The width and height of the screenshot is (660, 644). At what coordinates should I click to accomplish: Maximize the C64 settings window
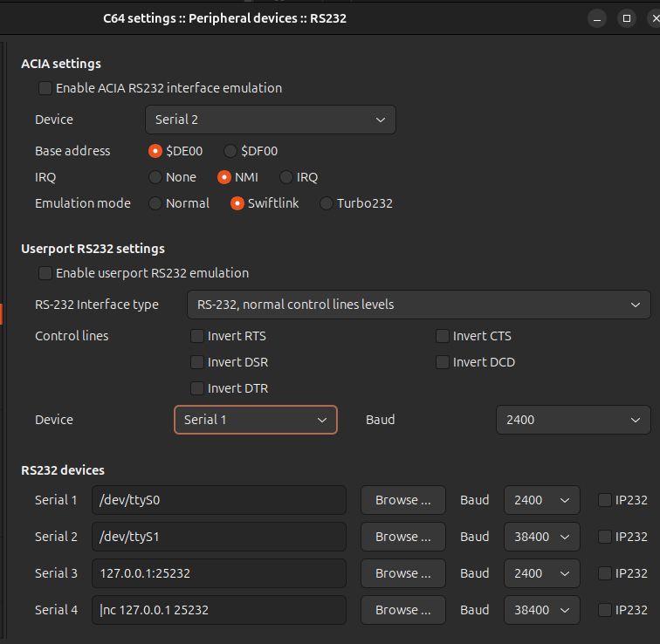coord(627,18)
